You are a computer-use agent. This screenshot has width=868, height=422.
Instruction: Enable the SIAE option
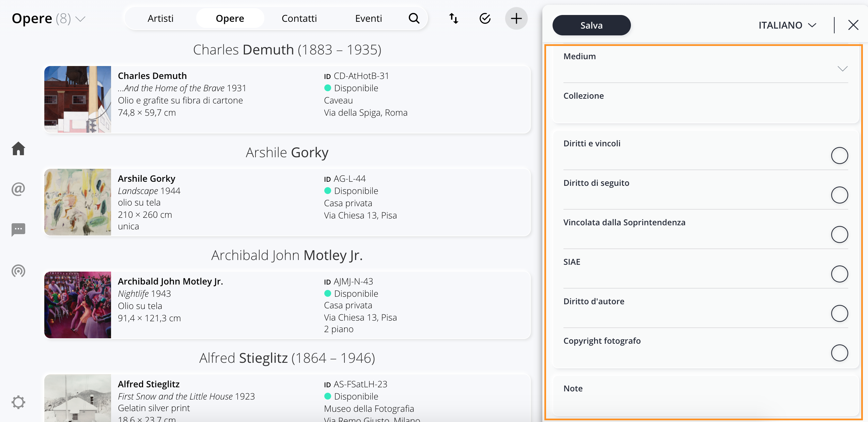coord(839,274)
